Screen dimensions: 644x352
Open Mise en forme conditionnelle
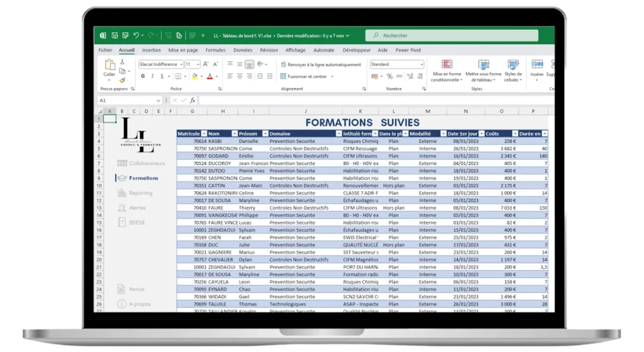pyautogui.click(x=447, y=71)
